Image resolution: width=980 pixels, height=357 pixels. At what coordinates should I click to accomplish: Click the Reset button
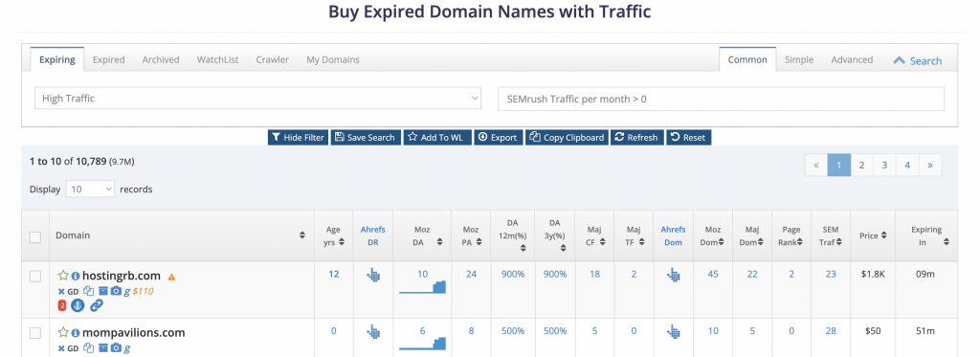(689, 138)
